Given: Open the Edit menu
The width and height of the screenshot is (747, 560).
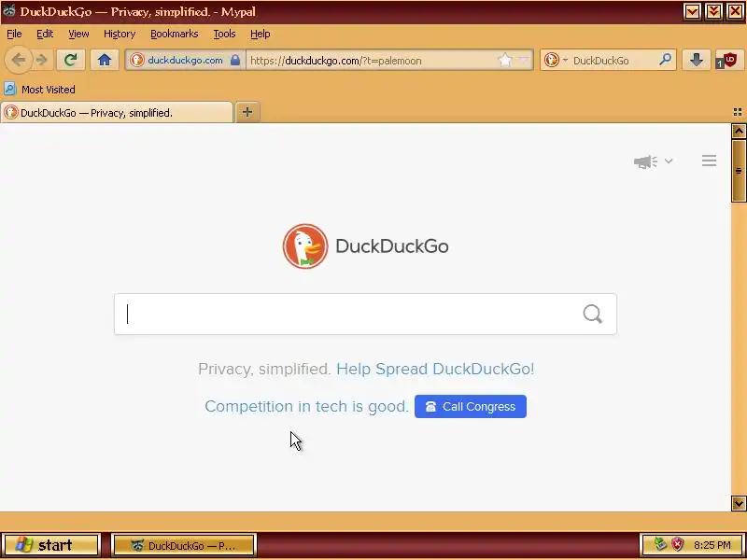Looking at the screenshot, I should (45, 34).
